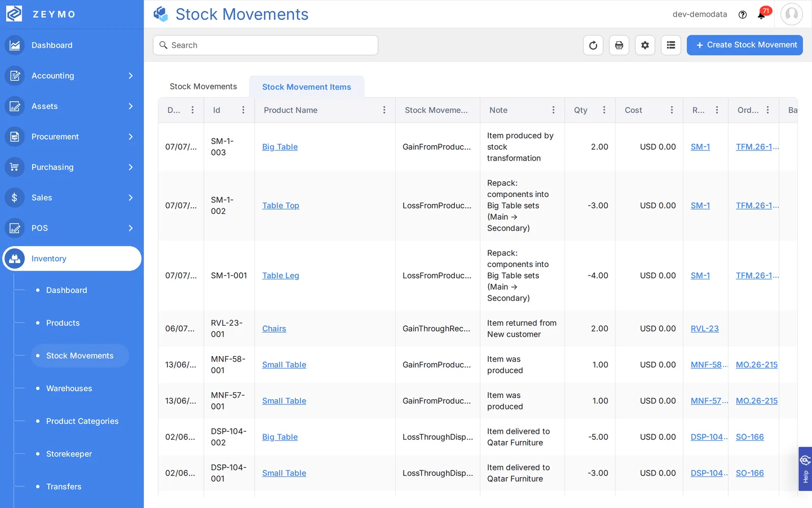Viewport: 812px width, 508px height.
Task: Open the Transfers submenu item
Action: point(63,487)
